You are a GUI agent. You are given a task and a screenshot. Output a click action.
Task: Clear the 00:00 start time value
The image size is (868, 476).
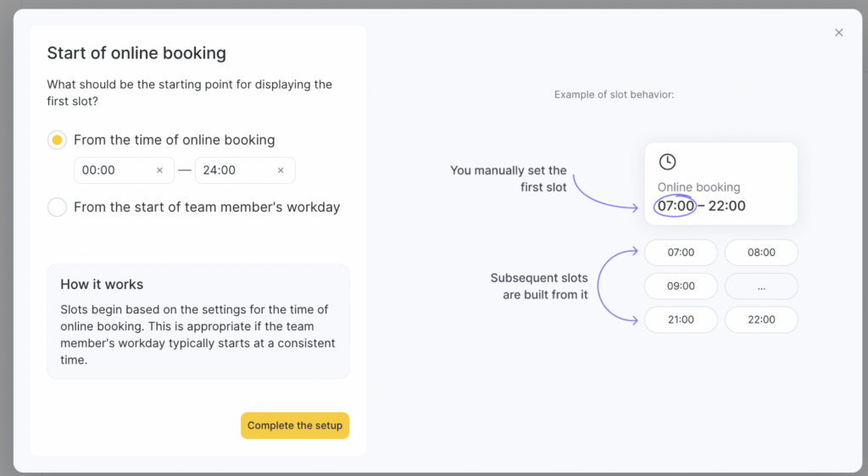coord(159,170)
